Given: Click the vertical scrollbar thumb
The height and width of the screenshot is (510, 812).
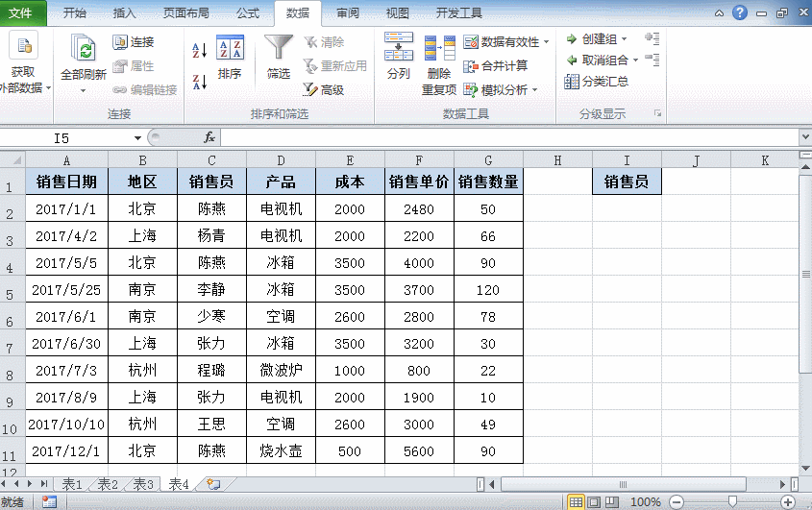Looking at the screenshot, I should pyautogui.click(x=806, y=274).
